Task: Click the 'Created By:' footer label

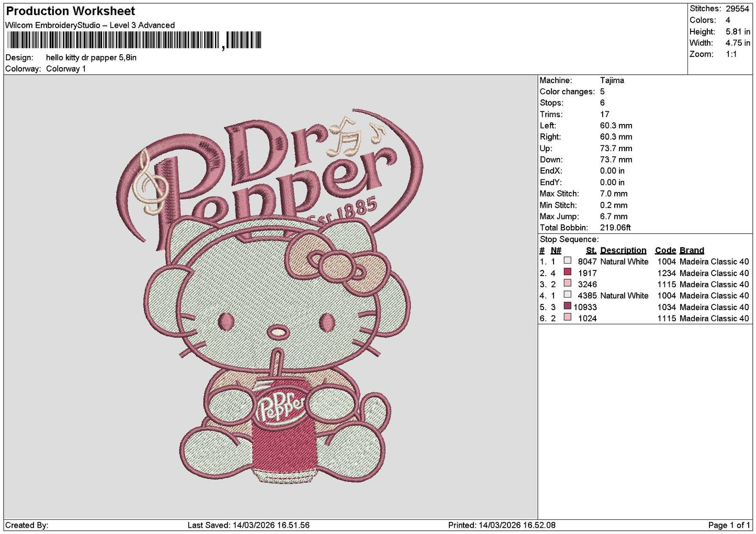Action: (27, 525)
